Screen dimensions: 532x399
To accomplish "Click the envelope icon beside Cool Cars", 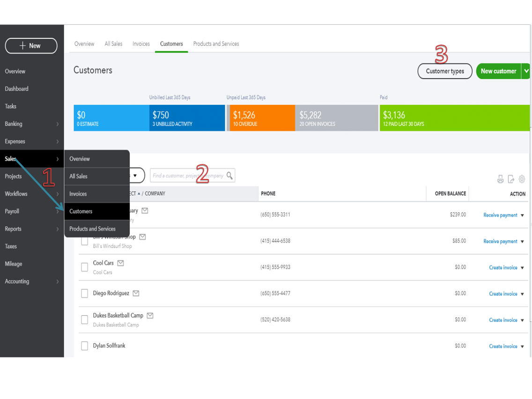I will [x=121, y=263].
